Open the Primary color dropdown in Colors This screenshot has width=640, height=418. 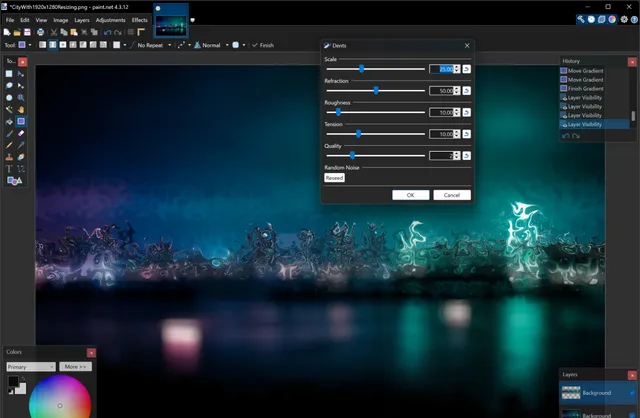coord(31,367)
